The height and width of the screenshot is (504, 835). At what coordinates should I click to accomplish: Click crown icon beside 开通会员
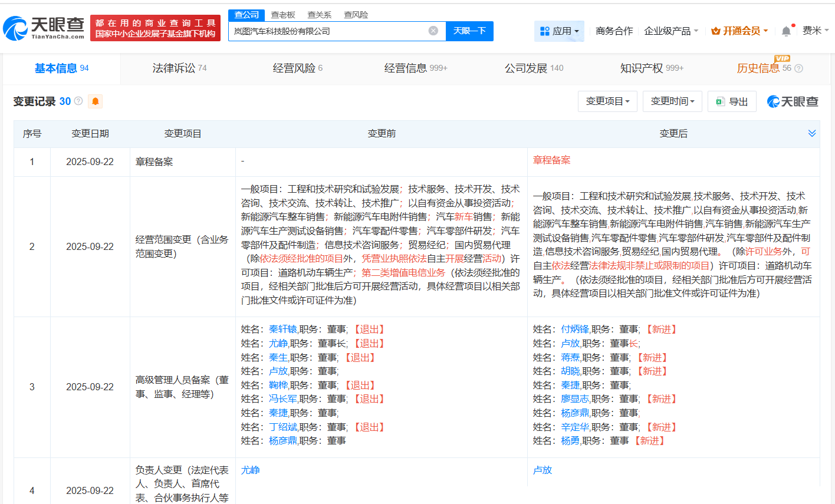click(716, 30)
